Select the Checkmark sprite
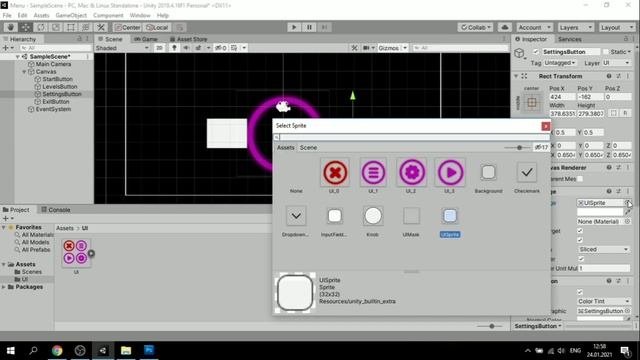 [527, 173]
